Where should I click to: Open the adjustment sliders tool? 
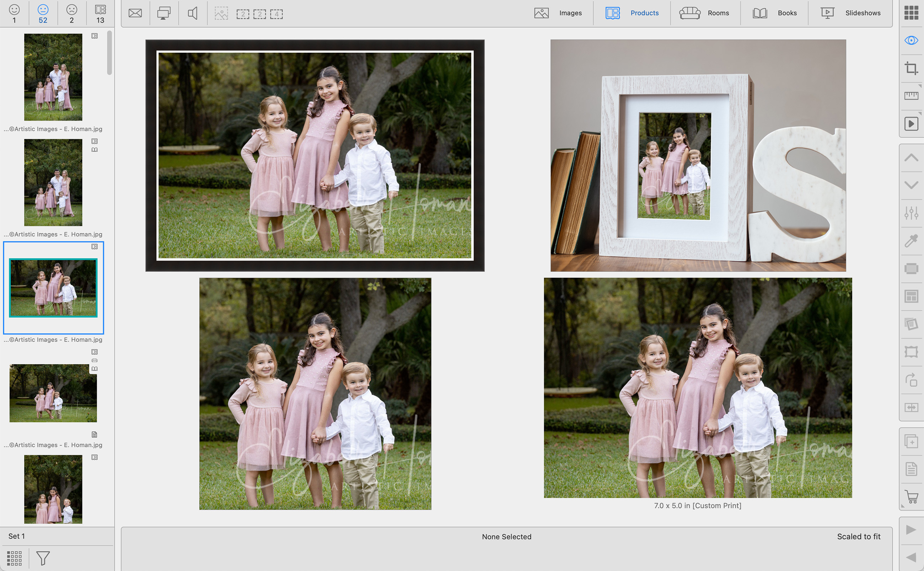tap(911, 213)
